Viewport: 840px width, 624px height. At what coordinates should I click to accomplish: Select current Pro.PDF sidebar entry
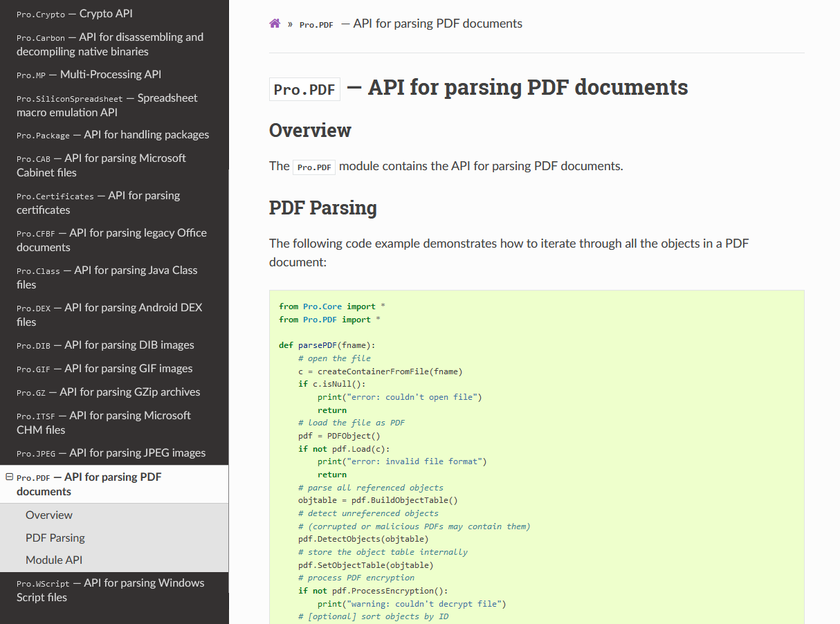coord(114,484)
